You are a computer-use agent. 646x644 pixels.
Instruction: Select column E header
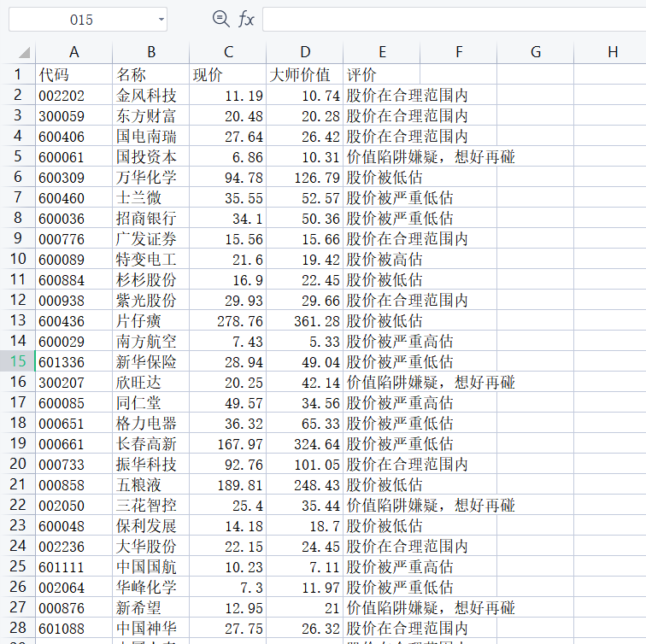(382, 52)
